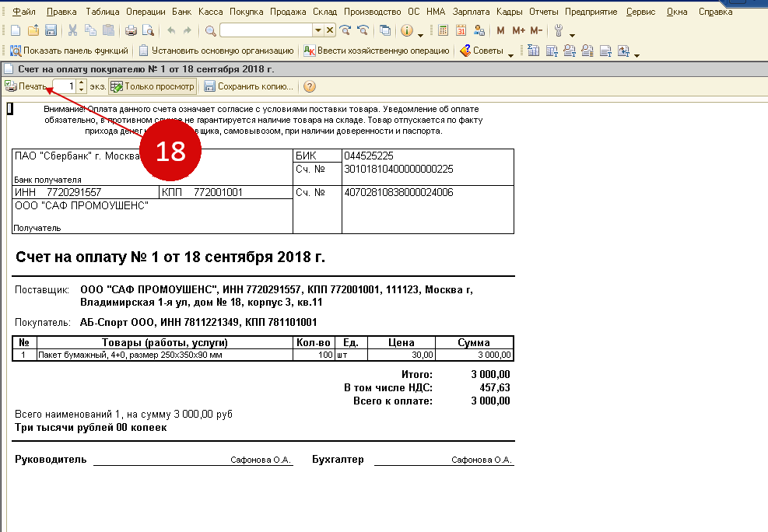The height and width of the screenshot is (532, 768).
Task: Expand the arrow next to info icon
Action: coord(420,35)
